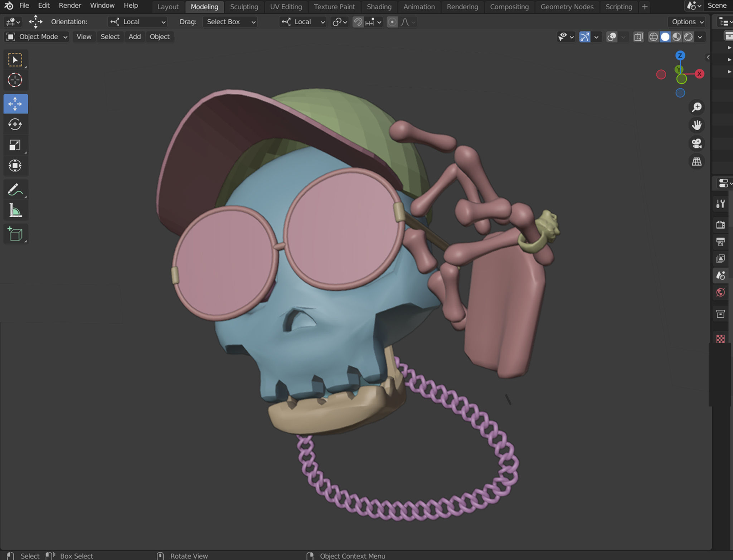Open transform orientation Local dropdown in header
Viewport: 733px width, 560px height.
coord(303,22)
